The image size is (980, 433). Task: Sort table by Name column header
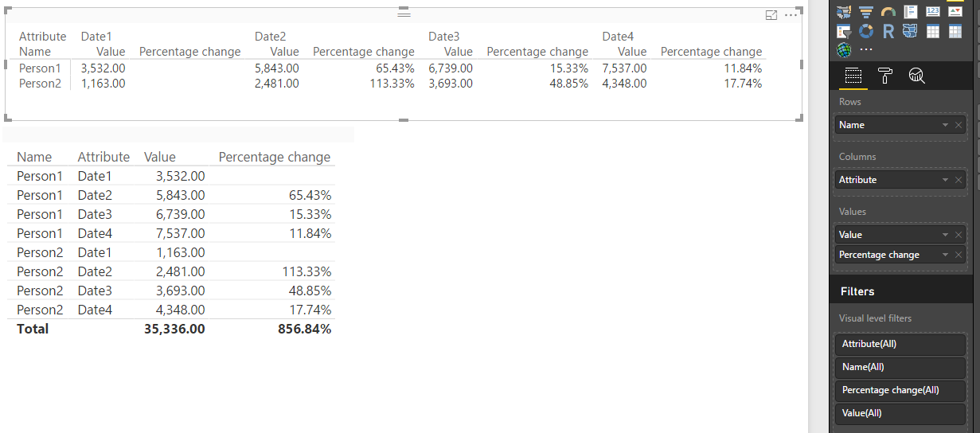pyautogui.click(x=34, y=157)
